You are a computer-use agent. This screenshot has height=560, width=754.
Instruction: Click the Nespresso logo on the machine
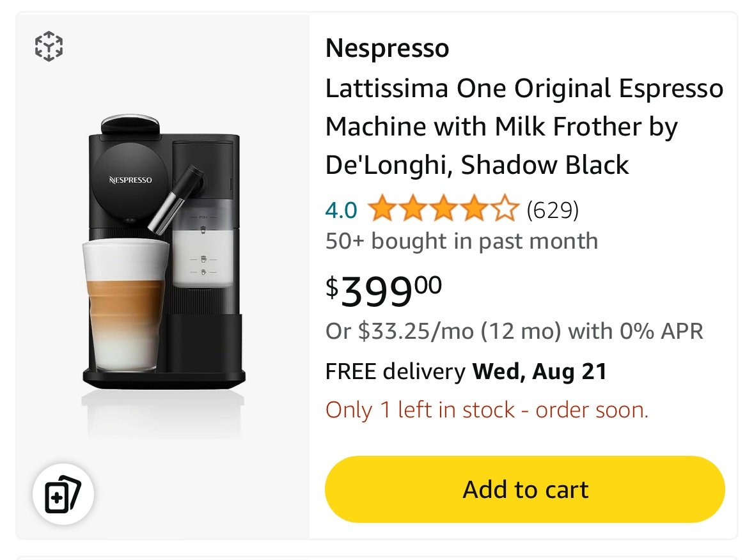tap(130, 180)
